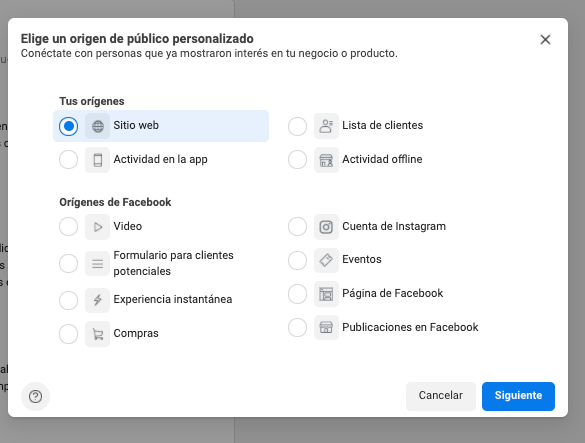Click the 'Sitio web' label text
585x443 pixels.
coord(136,125)
